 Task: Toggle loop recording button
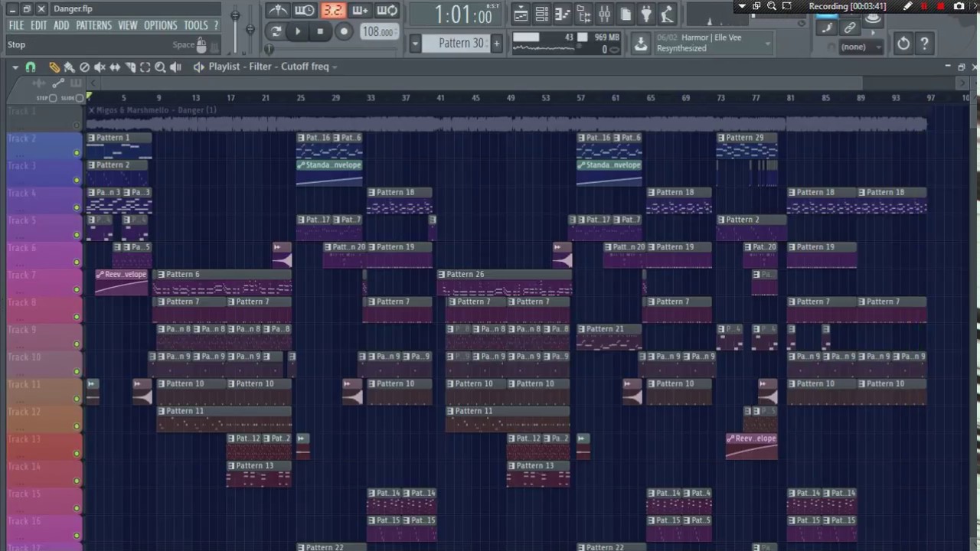click(x=387, y=11)
